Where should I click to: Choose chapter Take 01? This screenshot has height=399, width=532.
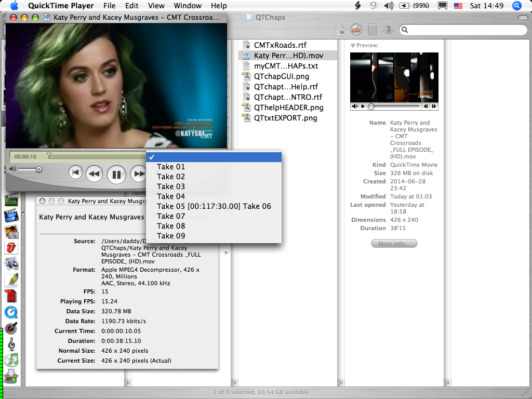click(214, 167)
